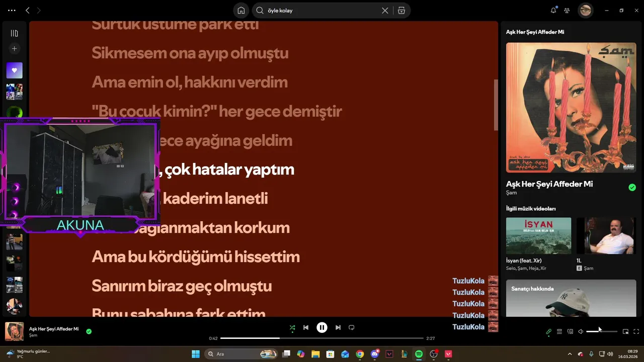The height and width of the screenshot is (362, 644).
Task: Open Microsoft Store from taskbar
Action: (330, 354)
